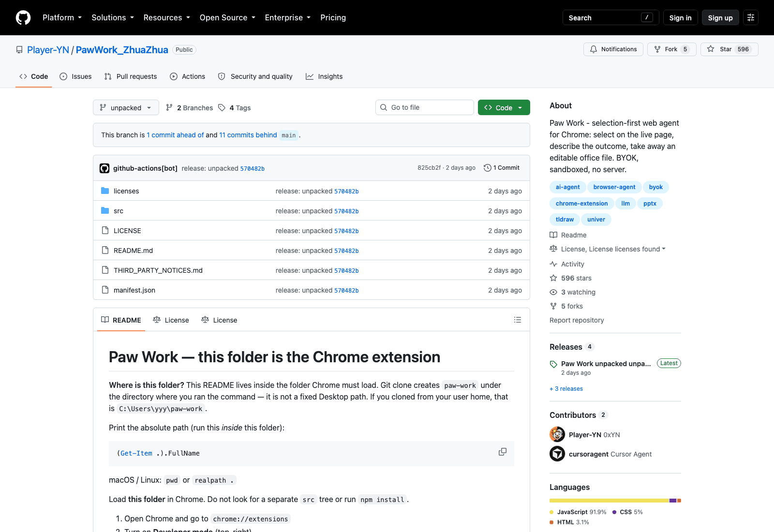Click the Star button
Viewport: 774px width, 532px height.
coord(729,49)
